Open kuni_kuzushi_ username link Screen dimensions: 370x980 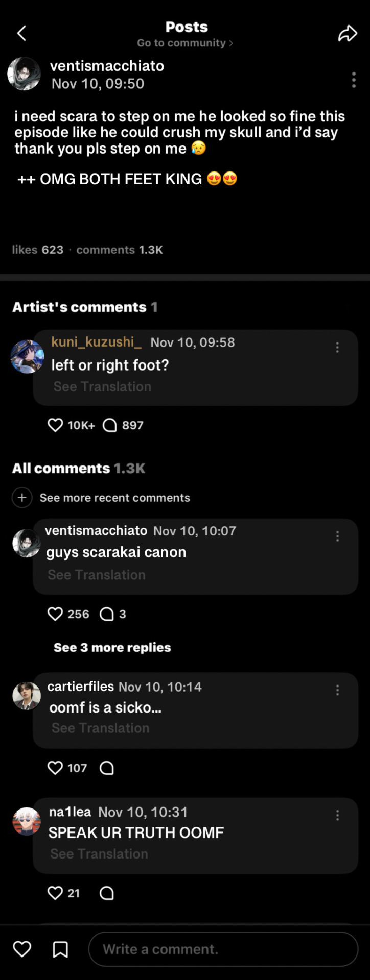coord(96,342)
